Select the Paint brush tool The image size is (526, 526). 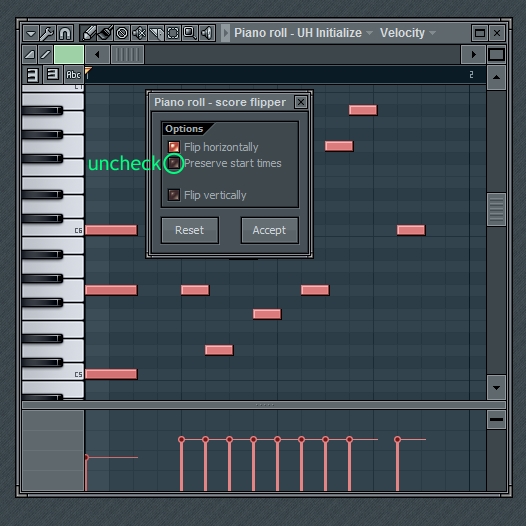[x=105, y=33]
